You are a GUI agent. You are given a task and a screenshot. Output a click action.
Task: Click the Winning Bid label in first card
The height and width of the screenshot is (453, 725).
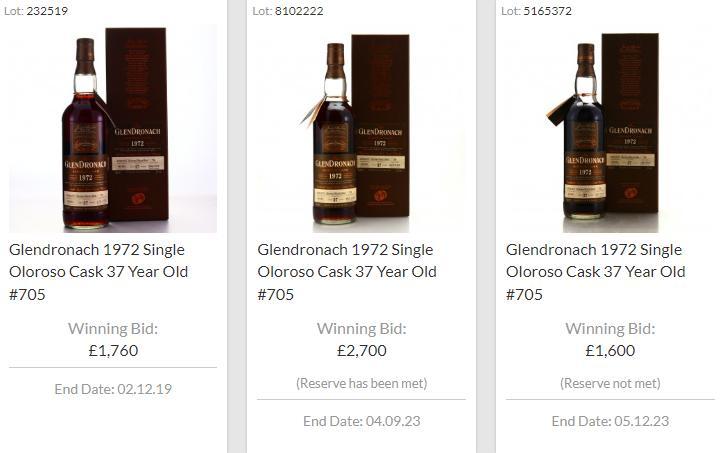(x=113, y=329)
